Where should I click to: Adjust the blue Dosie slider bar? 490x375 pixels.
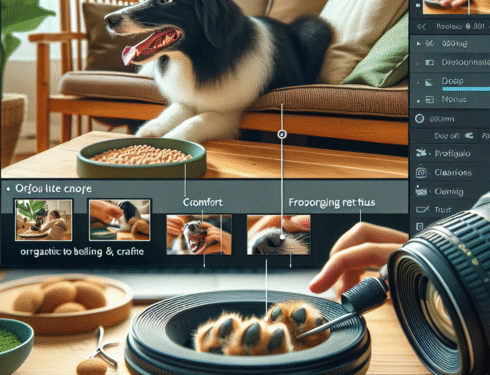466,89
